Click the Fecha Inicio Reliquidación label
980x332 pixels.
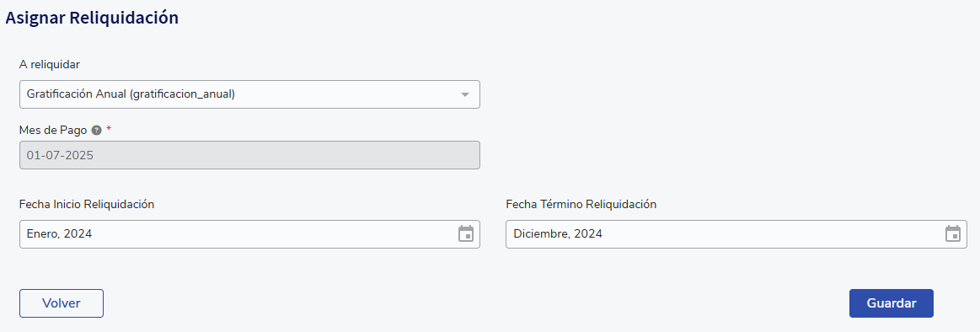(87, 204)
